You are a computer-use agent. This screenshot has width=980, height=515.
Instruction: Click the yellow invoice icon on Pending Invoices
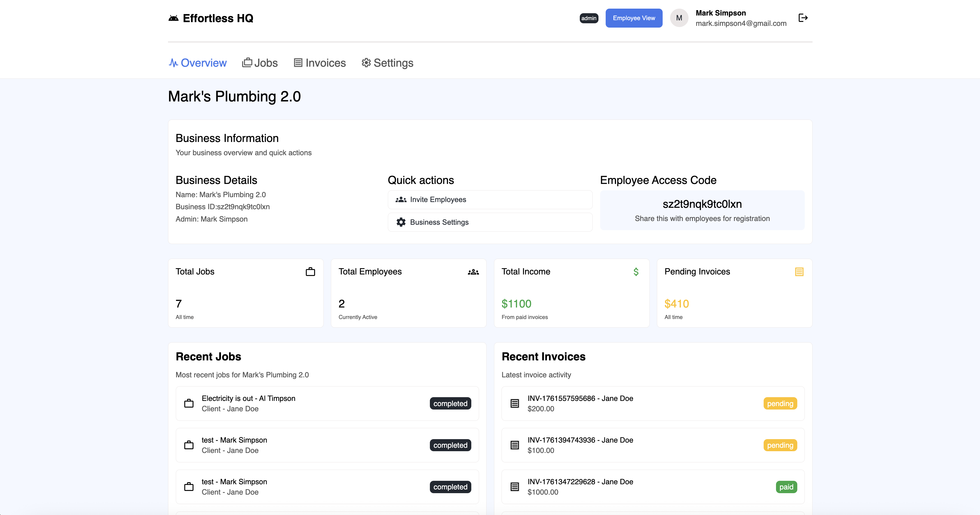tap(799, 272)
